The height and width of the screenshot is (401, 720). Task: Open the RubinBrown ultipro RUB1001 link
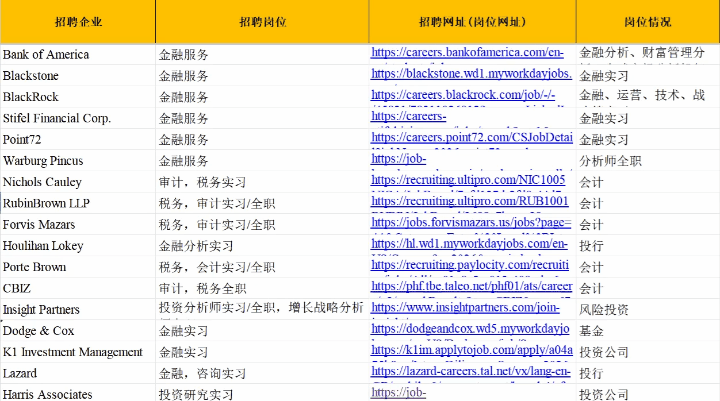point(469,201)
